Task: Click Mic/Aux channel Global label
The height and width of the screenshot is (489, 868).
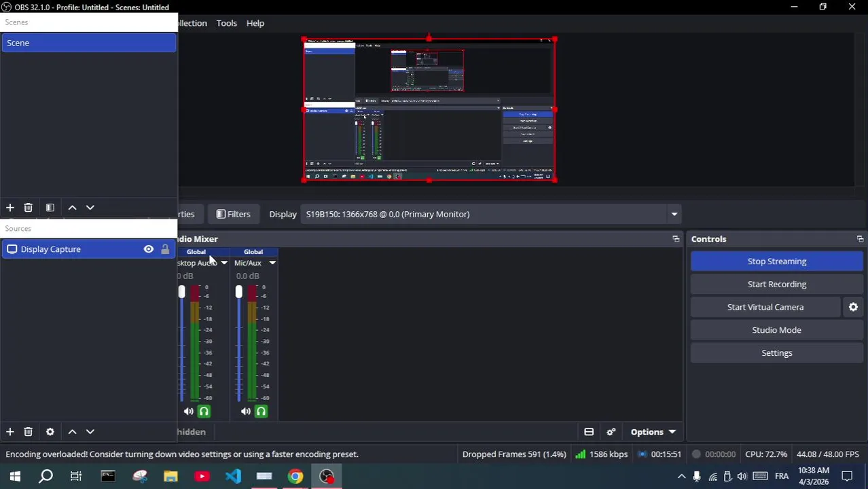Action: [253, 252]
